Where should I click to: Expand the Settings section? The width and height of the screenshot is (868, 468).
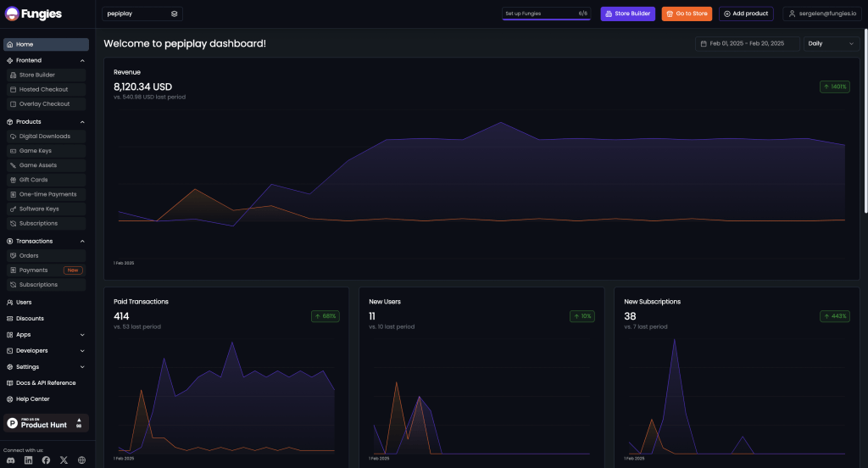click(x=46, y=366)
